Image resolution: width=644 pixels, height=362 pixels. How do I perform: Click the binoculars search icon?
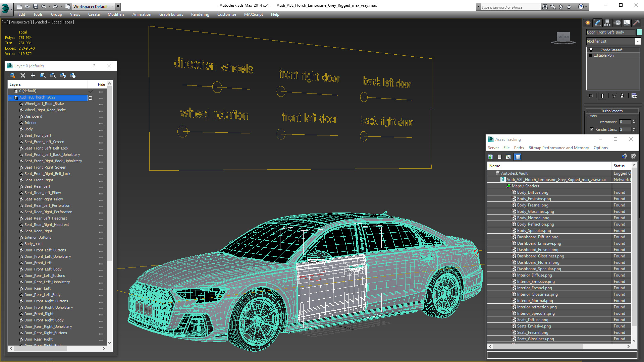[545, 7]
